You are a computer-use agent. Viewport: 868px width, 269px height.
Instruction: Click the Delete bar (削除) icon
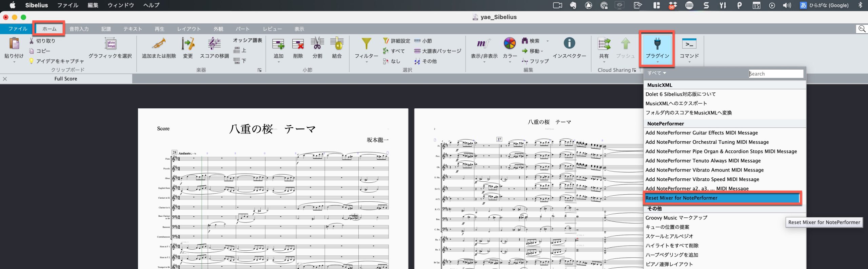[x=298, y=44]
